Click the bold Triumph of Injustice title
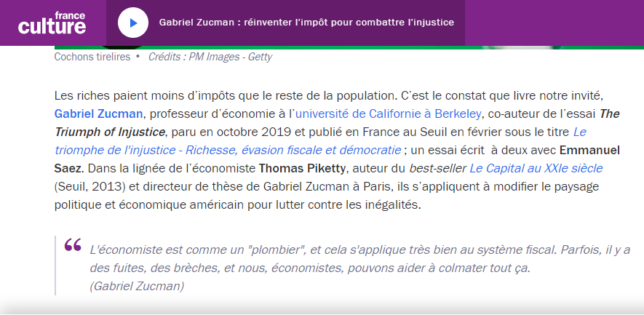This screenshot has height=315, width=644. [x=110, y=132]
